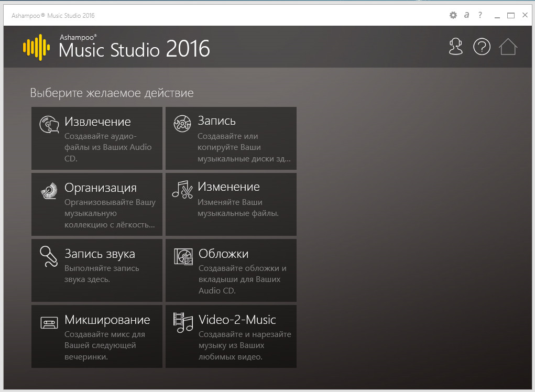Open help via the circled question mark
This screenshot has width=535, height=392.
[x=482, y=47]
